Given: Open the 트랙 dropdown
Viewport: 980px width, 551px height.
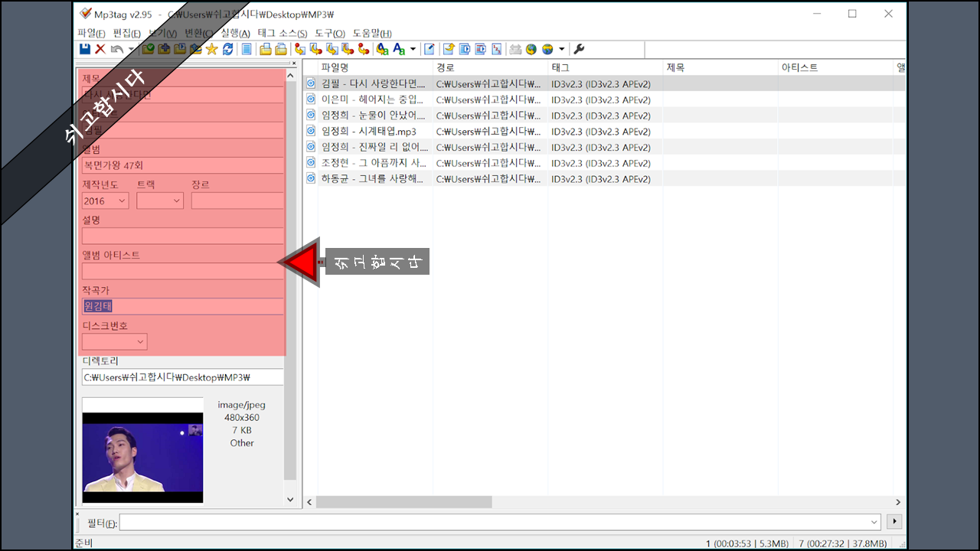Looking at the screenshot, I should click(x=160, y=201).
